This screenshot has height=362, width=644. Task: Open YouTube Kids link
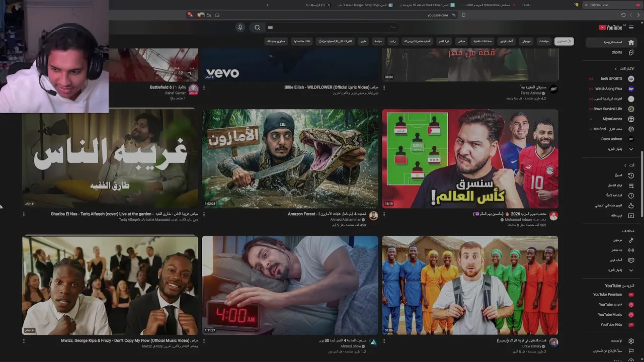coord(611,325)
